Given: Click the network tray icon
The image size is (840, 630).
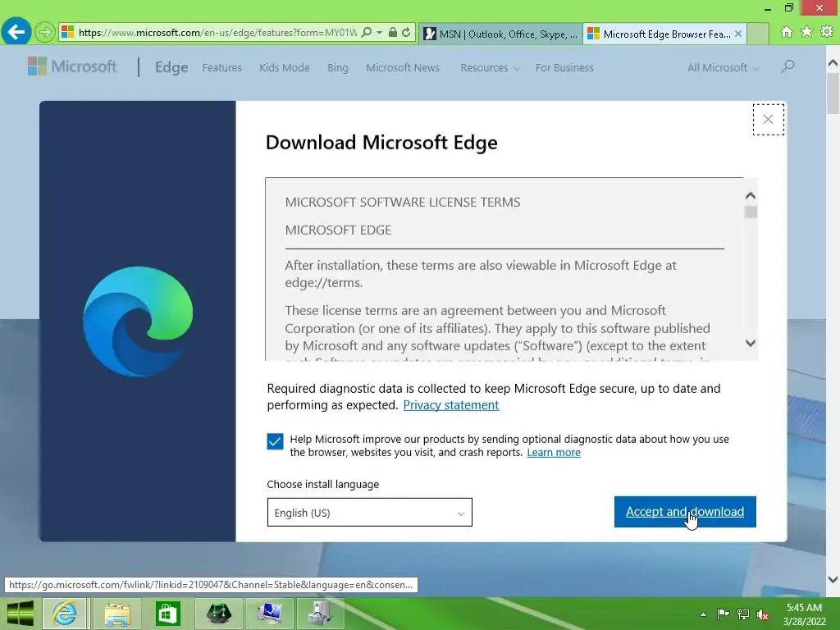Looking at the screenshot, I should click(x=742, y=614).
